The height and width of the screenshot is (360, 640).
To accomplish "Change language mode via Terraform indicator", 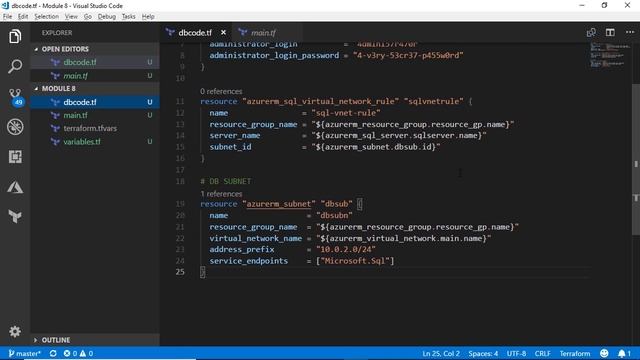I will tap(575, 353).
